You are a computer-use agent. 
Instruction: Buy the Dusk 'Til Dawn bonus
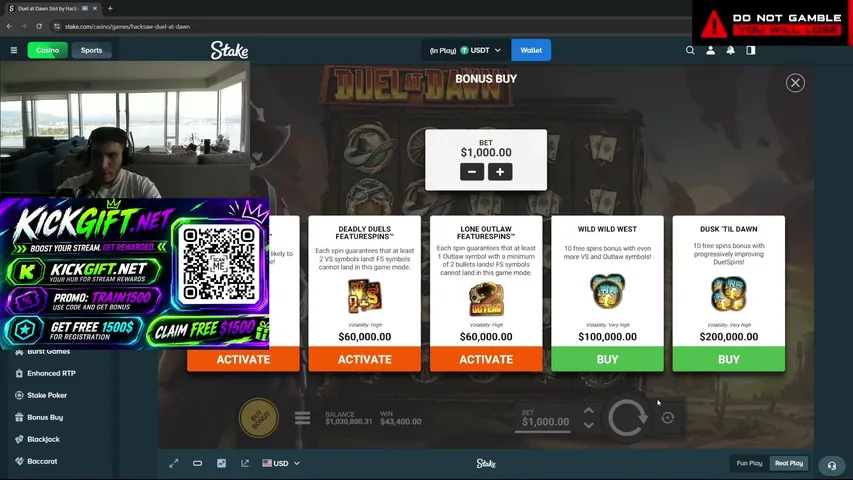[728, 359]
